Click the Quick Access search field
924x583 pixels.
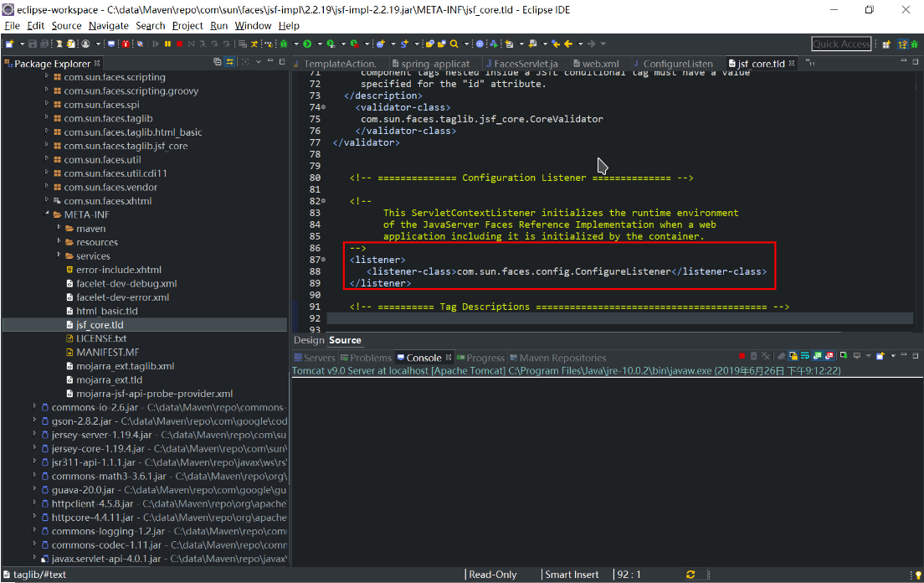coord(840,44)
